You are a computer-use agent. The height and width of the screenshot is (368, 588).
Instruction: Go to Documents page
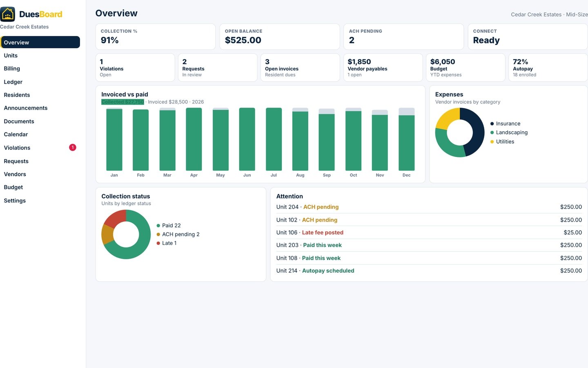tap(40, 121)
